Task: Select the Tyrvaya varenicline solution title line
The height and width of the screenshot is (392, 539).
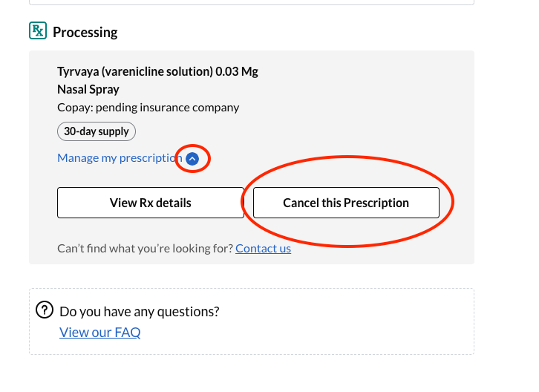Action: point(158,71)
